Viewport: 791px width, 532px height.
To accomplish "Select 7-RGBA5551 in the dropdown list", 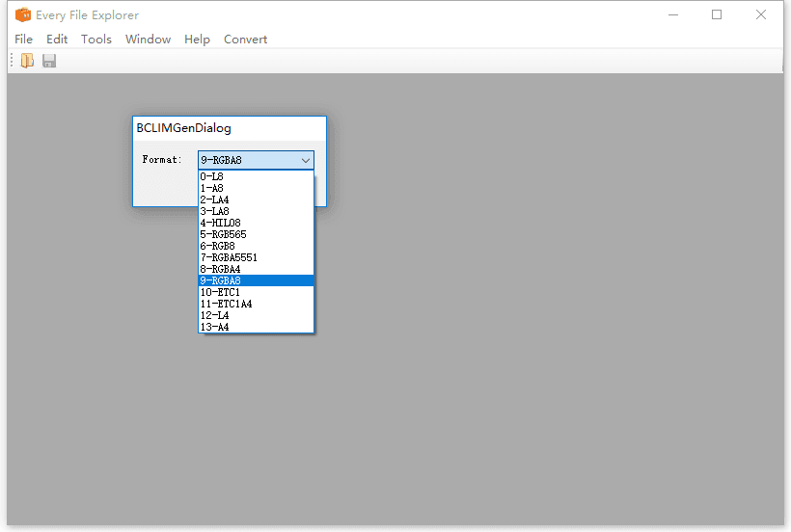I will pos(257,257).
